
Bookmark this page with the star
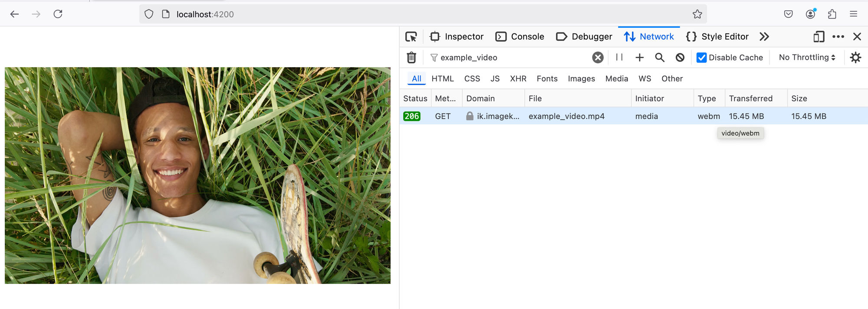pos(697,14)
